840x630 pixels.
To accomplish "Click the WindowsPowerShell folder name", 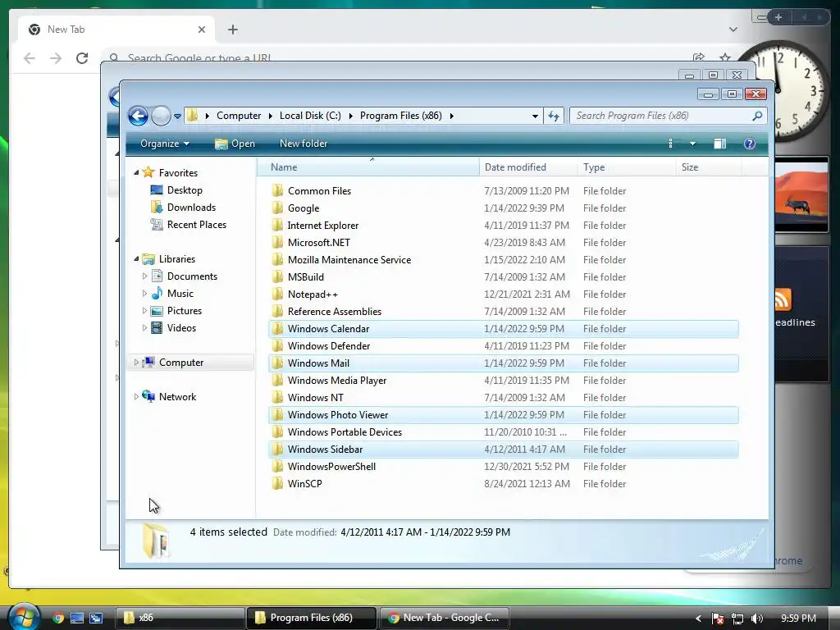I will point(331,467).
